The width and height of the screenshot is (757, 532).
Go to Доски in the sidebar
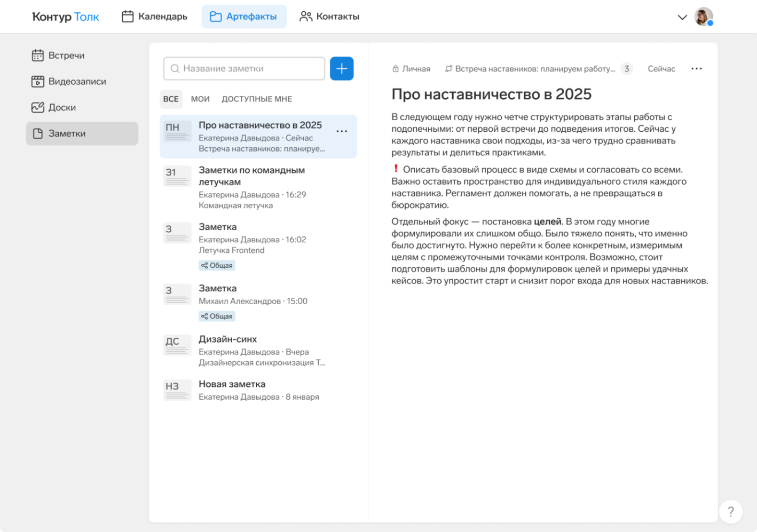[82, 107]
